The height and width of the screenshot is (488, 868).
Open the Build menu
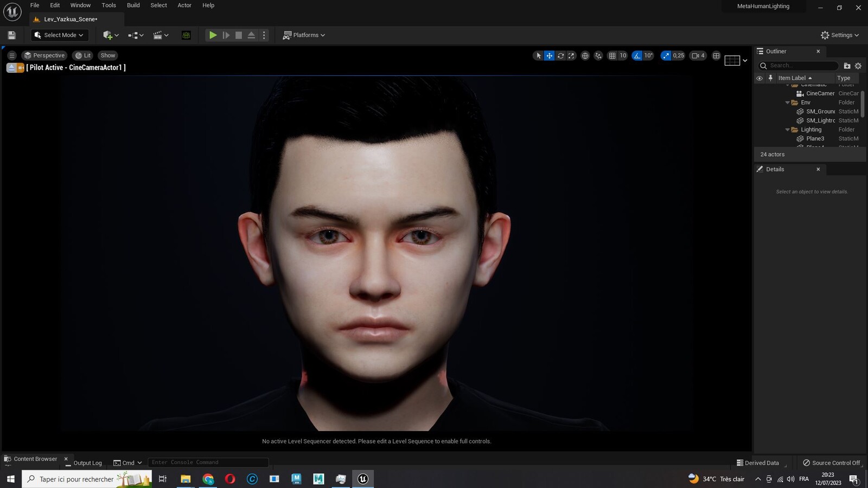click(x=133, y=5)
